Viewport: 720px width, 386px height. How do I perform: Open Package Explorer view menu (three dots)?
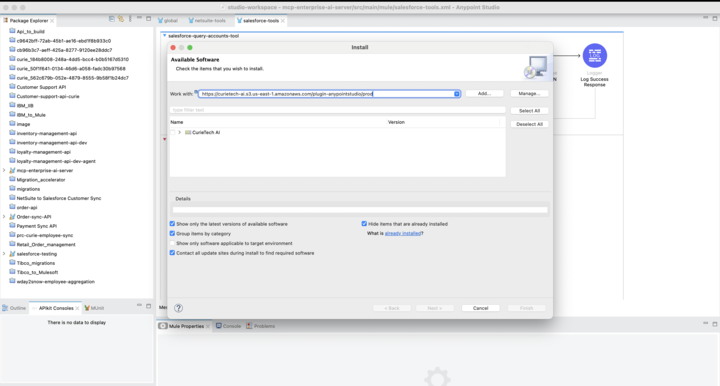pos(130,19)
